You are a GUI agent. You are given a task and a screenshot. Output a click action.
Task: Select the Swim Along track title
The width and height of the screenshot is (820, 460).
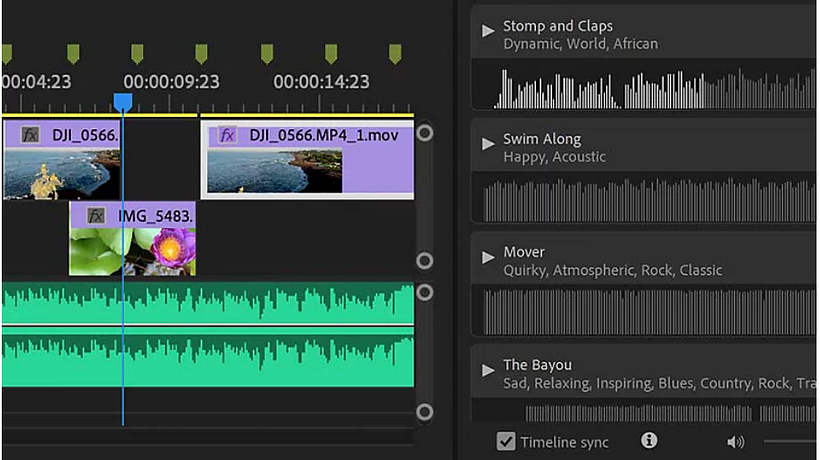click(542, 139)
